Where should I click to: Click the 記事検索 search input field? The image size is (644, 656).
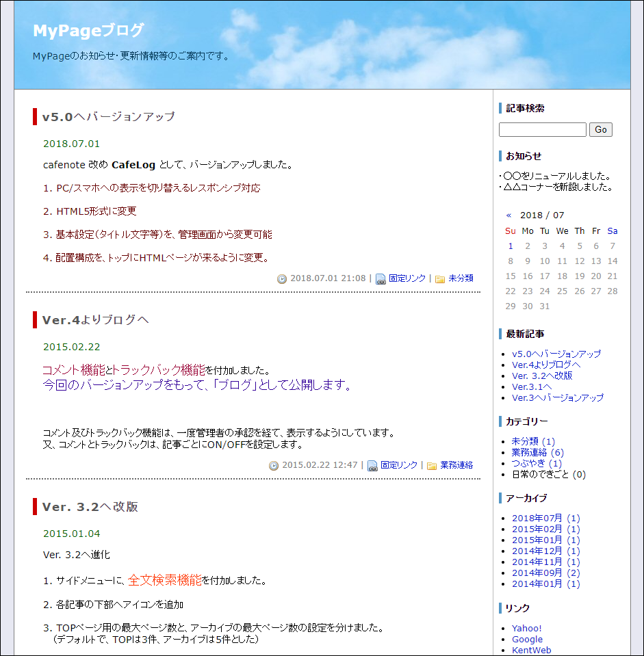(x=542, y=130)
